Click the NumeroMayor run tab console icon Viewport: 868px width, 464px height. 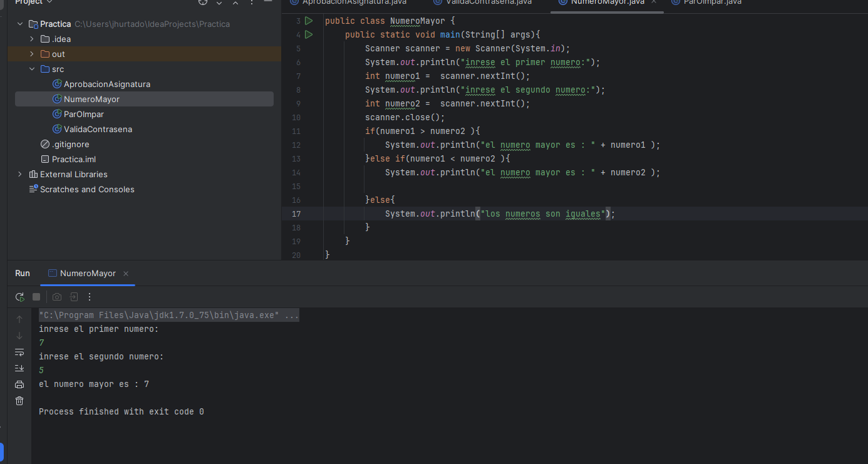click(x=53, y=274)
